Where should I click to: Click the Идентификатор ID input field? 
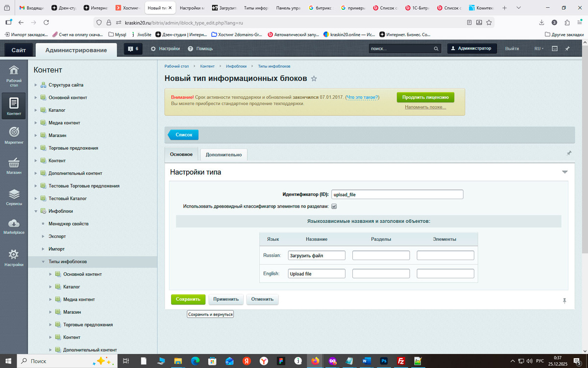click(397, 194)
